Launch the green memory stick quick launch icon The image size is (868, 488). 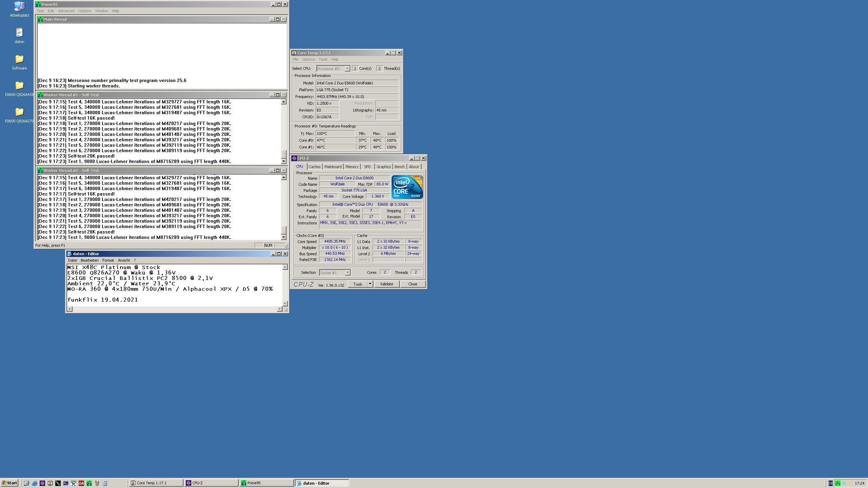[x=58, y=483]
